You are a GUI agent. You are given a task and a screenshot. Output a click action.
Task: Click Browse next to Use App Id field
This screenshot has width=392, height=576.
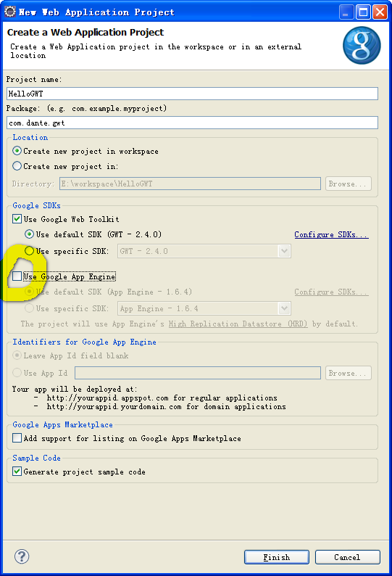tap(348, 373)
